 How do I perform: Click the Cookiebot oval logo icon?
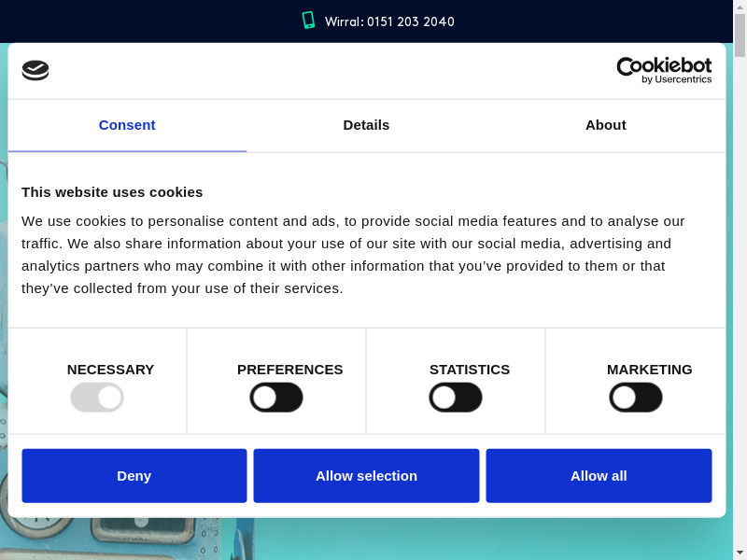click(x=35, y=70)
